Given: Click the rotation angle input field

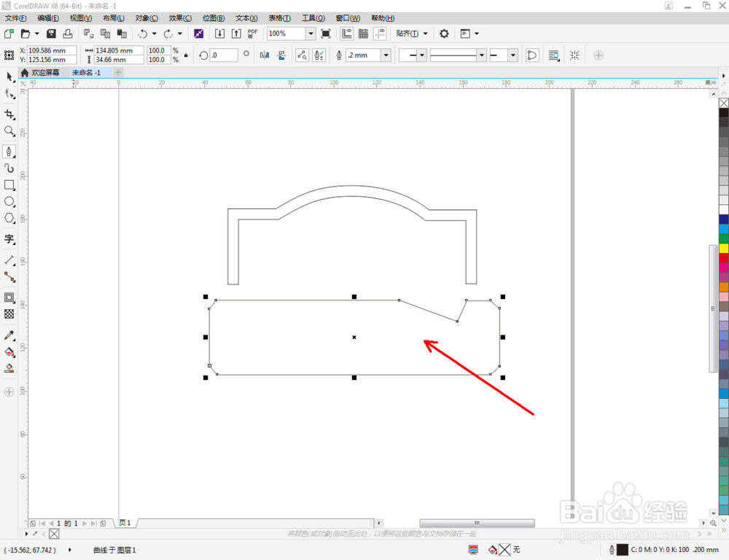Looking at the screenshot, I should click(224, 55).
